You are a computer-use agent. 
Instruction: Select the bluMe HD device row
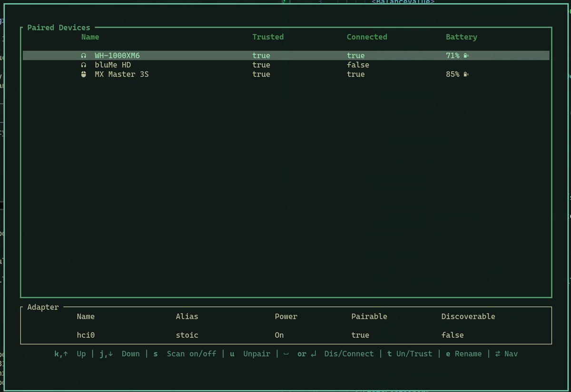pyautogui.click(x=286, y=65)
